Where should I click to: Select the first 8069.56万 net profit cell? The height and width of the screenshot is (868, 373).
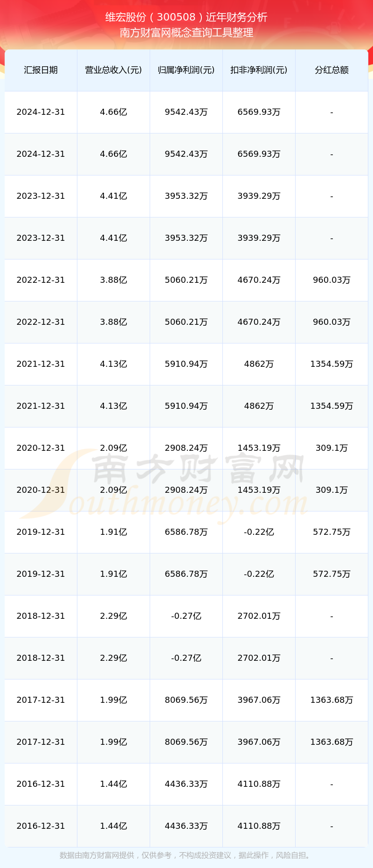(186, 700)
